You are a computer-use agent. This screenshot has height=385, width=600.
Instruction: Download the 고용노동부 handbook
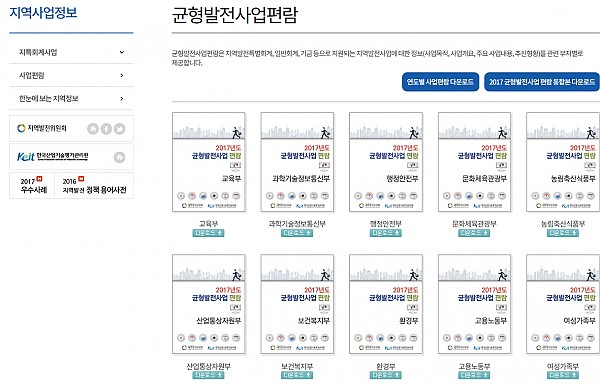(474, 375)
